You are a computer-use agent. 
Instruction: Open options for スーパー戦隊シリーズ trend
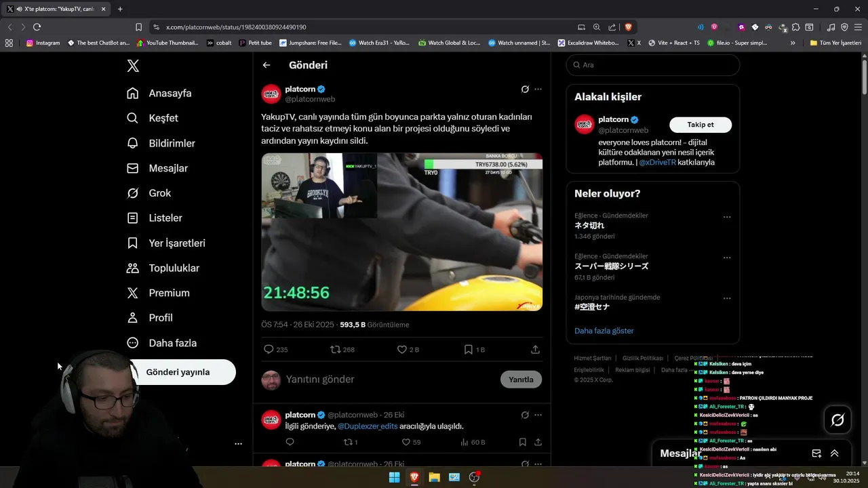pyautogui.click(x=727, y=258)
